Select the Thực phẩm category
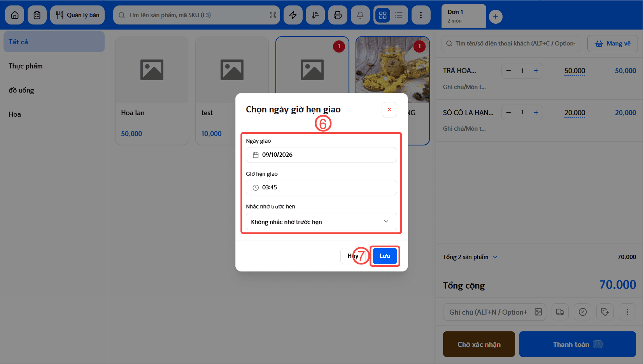 click(54, 66)
